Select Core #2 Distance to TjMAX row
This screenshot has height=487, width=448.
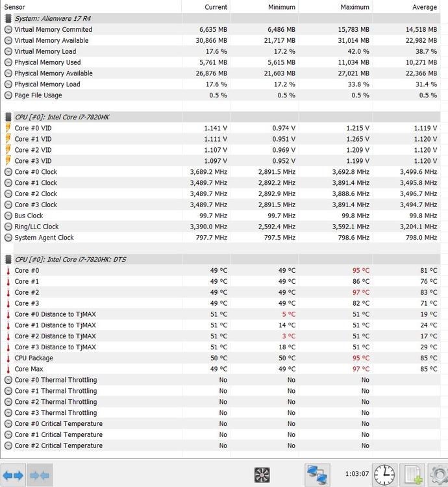(x=55, y=336)
